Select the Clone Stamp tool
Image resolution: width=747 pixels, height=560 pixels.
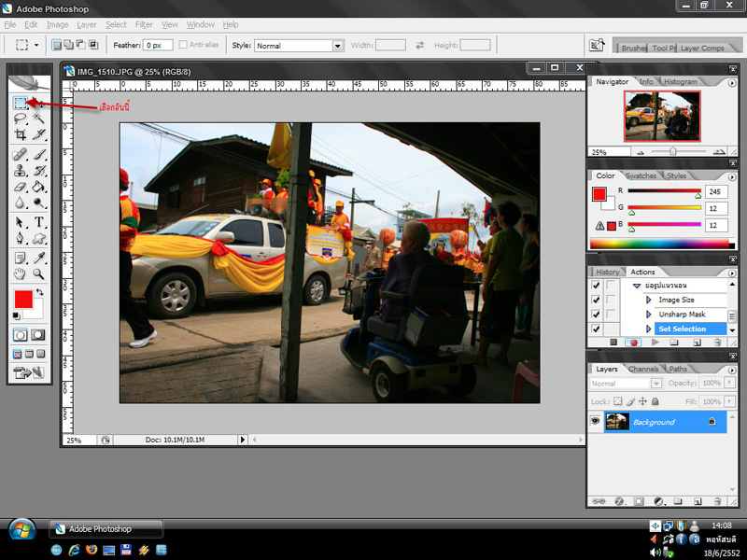20,171
